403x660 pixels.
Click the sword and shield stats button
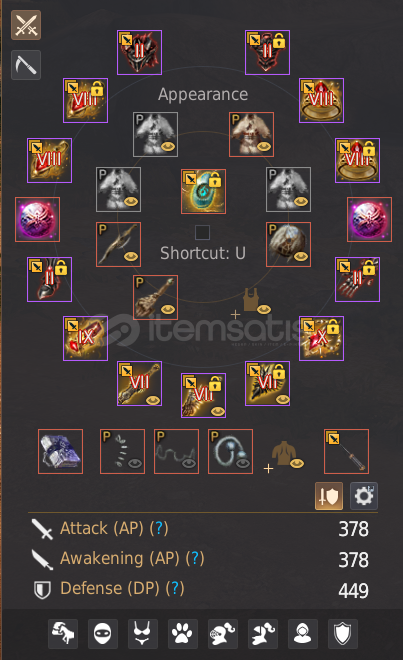(x=329, y=496)
